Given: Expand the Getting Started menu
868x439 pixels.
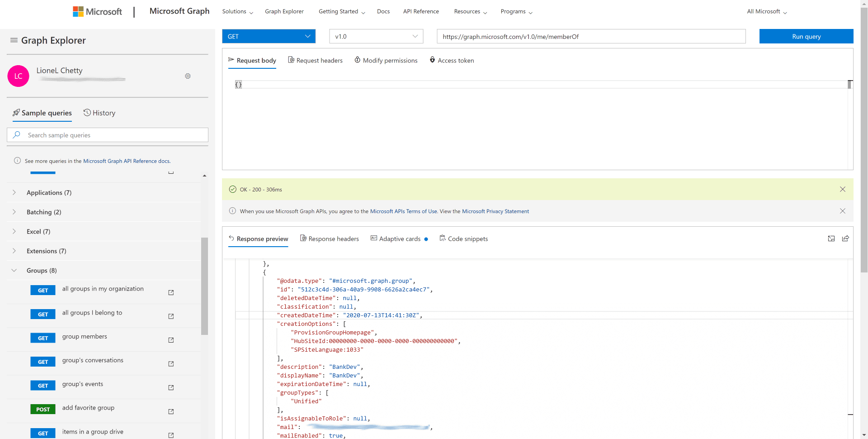Looking at the screenshot, I should click(342, 11).
